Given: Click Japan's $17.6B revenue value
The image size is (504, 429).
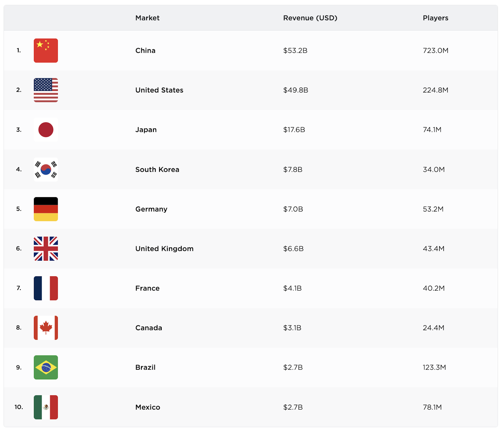Looking at the screenshot, I should 294,130.
